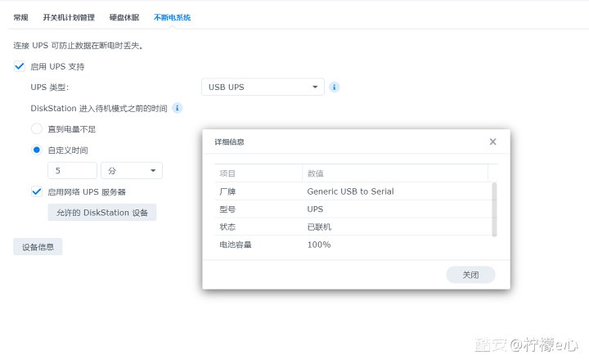
Task: Select the 直到电量不足 radio button
Action: [x=37, y=129]
